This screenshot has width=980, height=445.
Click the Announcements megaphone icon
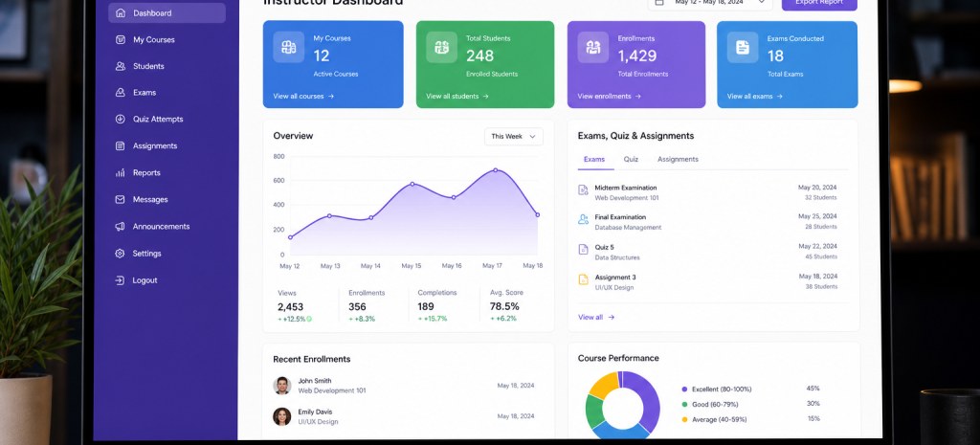120,226
